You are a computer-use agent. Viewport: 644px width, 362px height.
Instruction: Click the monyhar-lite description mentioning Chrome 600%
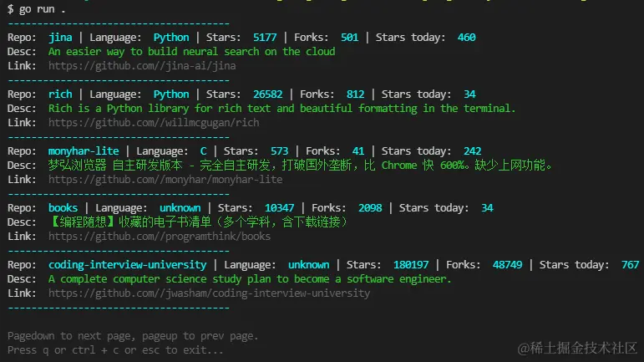(x=300, y=166)
